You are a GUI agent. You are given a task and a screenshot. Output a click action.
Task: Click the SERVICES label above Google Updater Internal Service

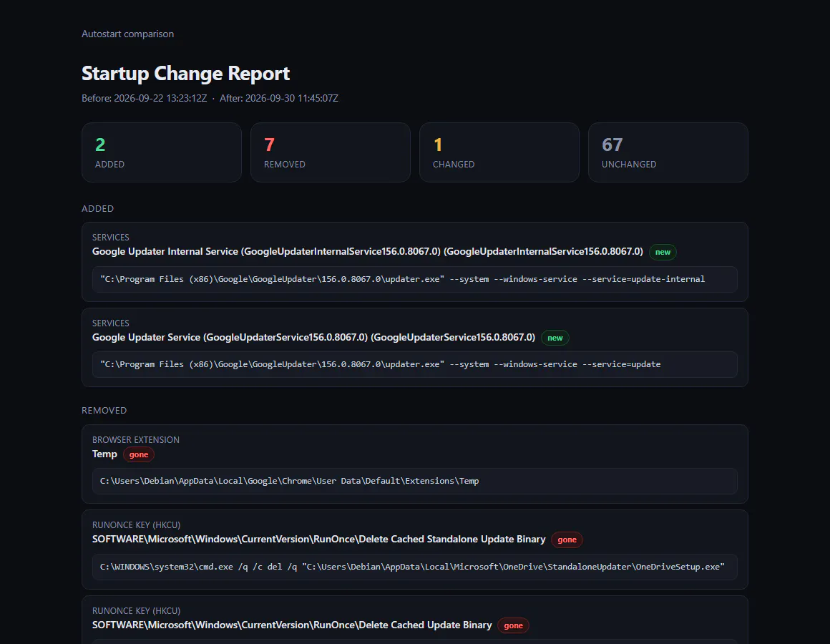pyautogui.click(x=111, y=237)
